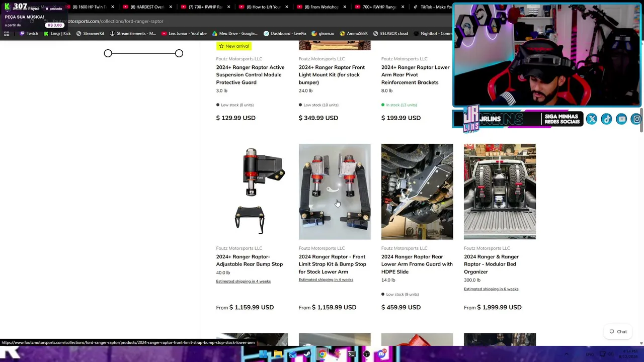644x362 pixels.
Task: Open the Chat widget
Action: click(x=618, y=332)
